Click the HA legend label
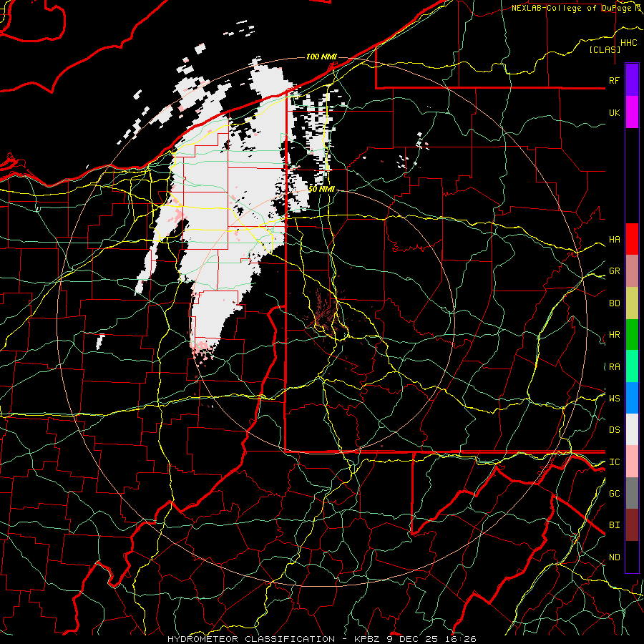The width and height of the screenshot is (644, 644). pos(614,239)
